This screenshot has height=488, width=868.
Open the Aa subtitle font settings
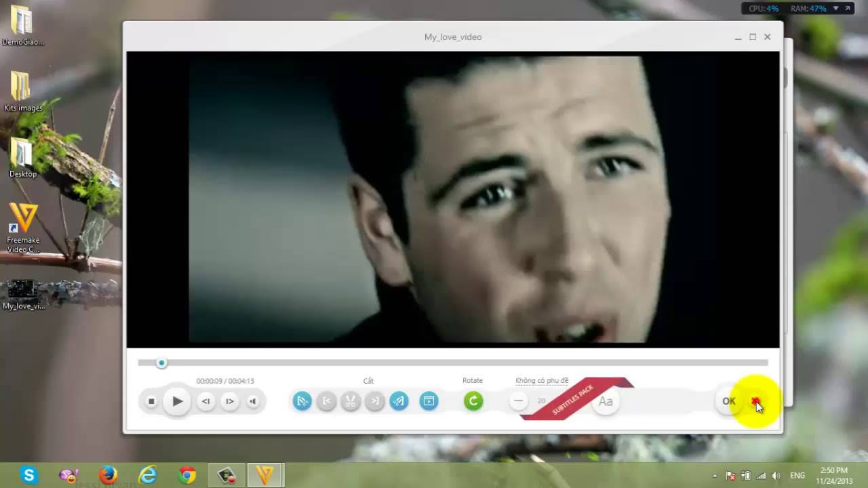coord(606,401)
